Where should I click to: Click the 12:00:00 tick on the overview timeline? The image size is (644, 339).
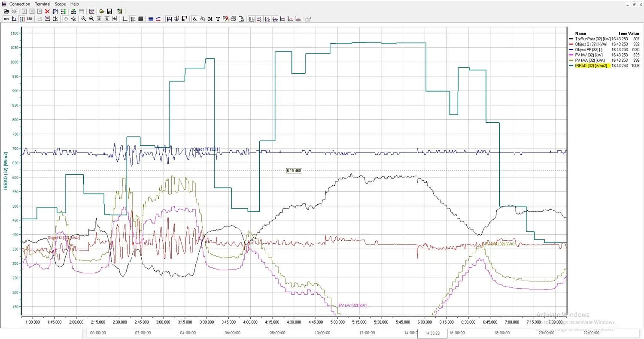[x=367, y=333]
